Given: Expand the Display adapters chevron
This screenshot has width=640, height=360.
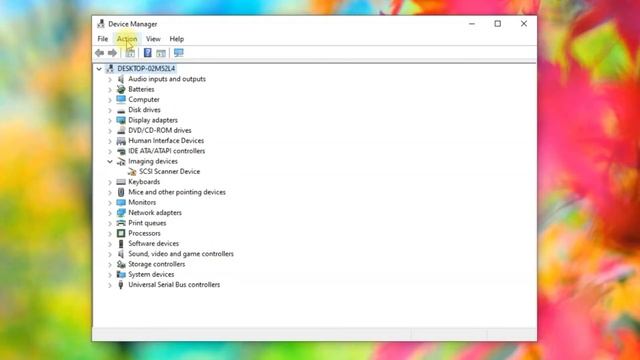Looking at the screenshot, I should [x=110, y=120].
